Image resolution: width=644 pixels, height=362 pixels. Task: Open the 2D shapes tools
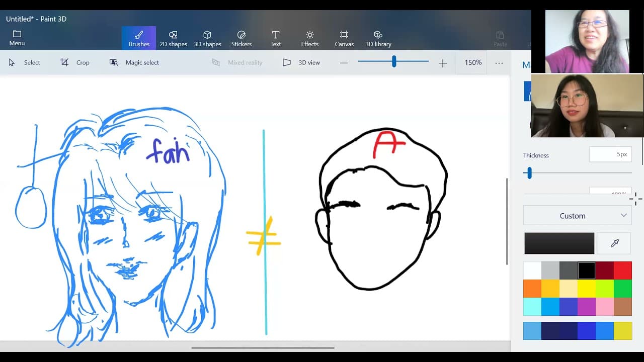click(x=173, y=38)
